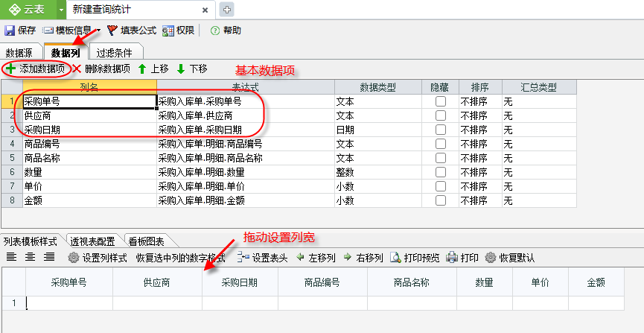The image size is (644, 333).
Task: Click 打印 print button
Action: point(462,258)
